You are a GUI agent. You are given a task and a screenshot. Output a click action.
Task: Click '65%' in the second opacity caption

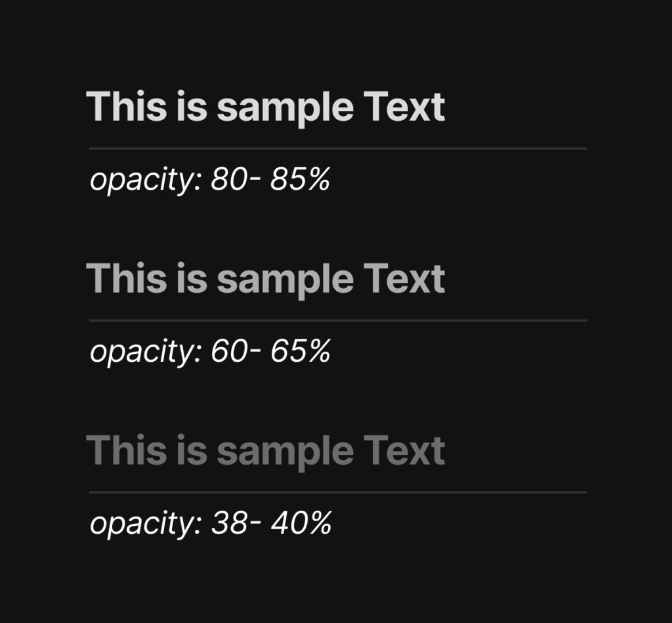click(x=301, y=351)
